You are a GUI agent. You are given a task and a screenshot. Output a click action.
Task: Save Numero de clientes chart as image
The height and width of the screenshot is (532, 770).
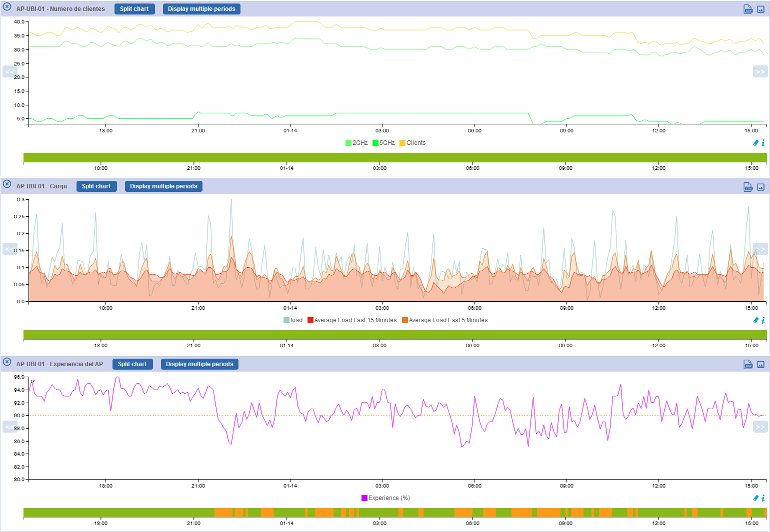(x=760, y=9)
